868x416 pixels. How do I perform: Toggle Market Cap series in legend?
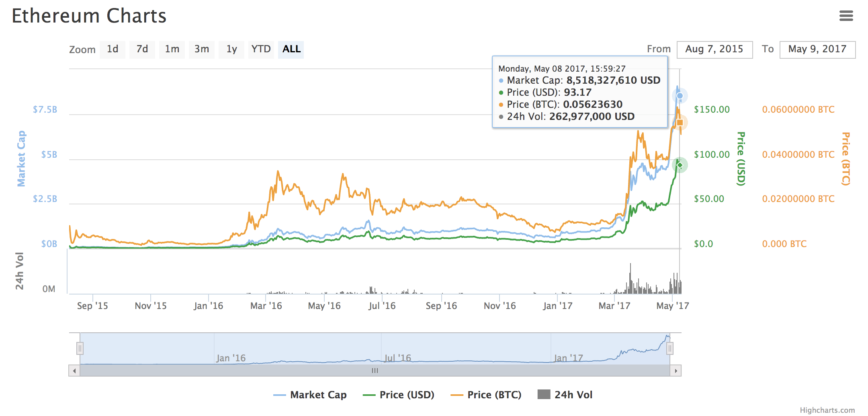coord(310,395)
